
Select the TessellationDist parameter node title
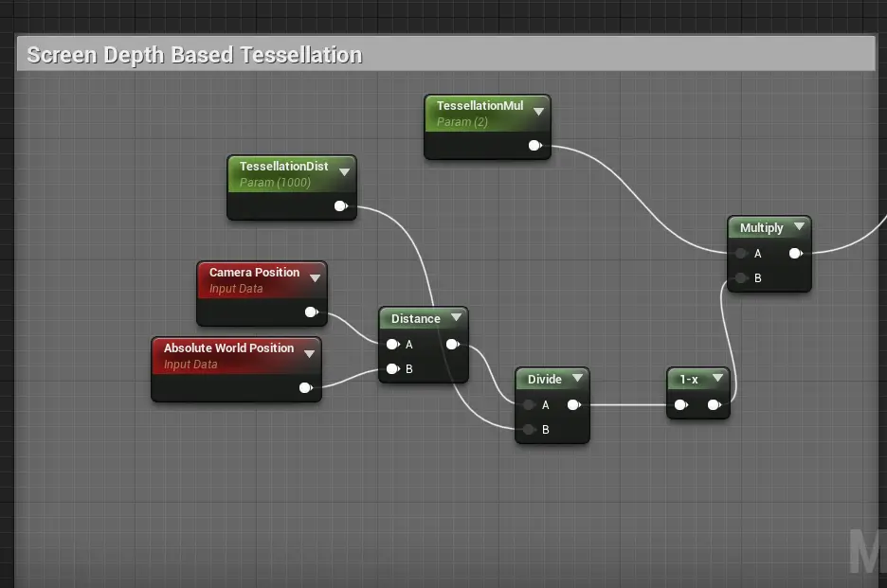coord(283,167)
